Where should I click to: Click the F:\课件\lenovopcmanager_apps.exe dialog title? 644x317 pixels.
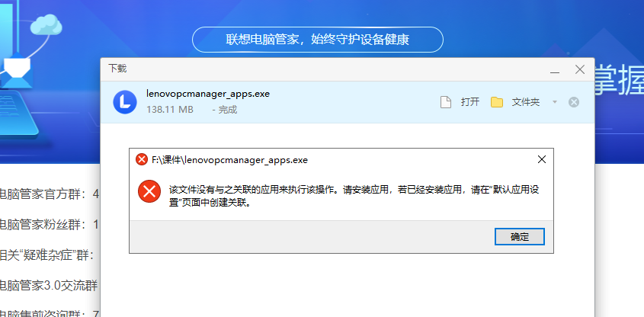pyautogui.click(x=229, y=160)
